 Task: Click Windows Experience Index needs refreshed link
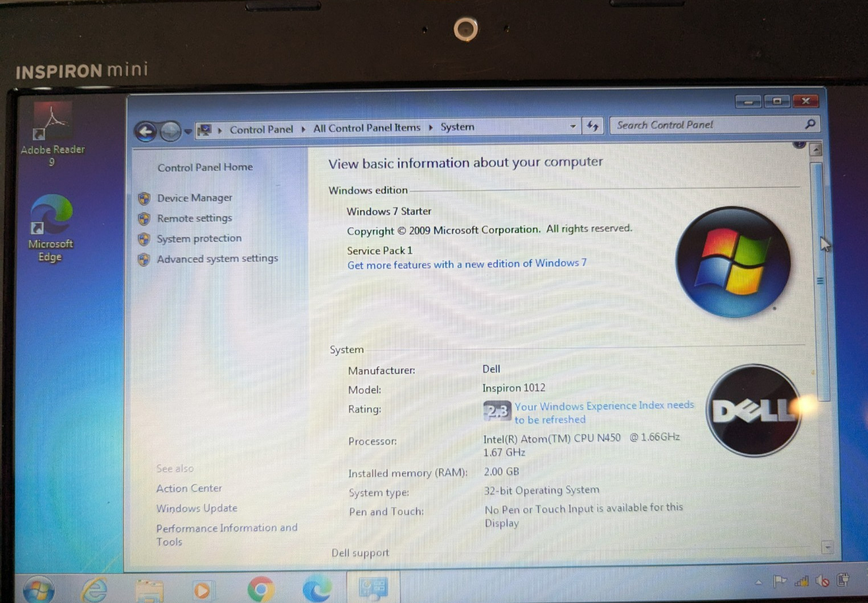pos(604,412)
